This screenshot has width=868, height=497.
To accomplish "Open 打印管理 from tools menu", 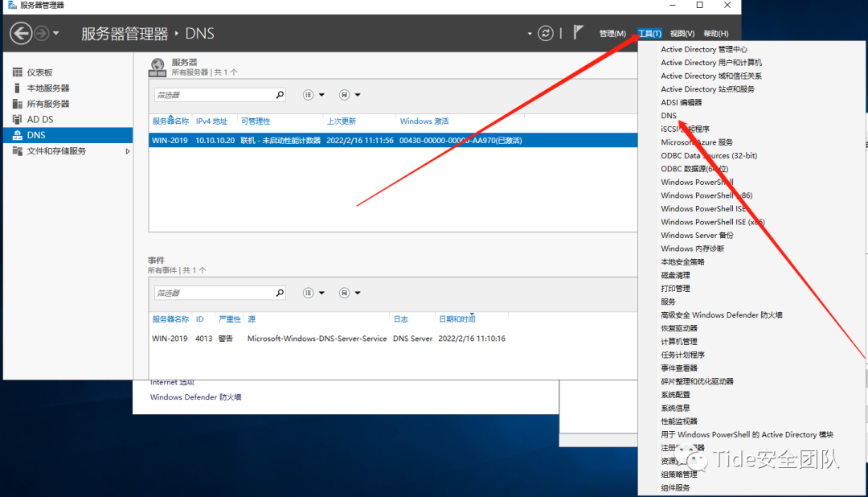I will click(x=675, y=289).
